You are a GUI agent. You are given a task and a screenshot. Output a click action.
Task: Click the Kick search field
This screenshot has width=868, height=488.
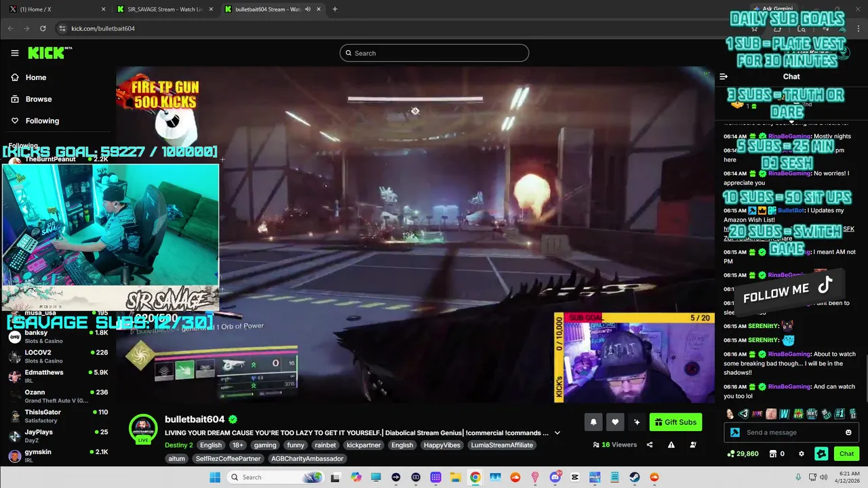point(434,53)
